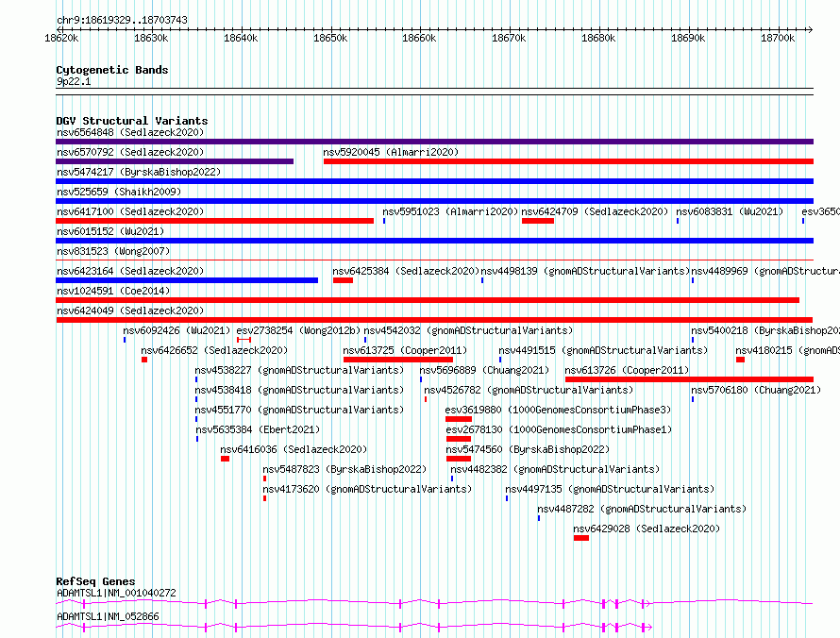
Task: Click the RefSeq Genes track title
Action: [x=95, y=581]
